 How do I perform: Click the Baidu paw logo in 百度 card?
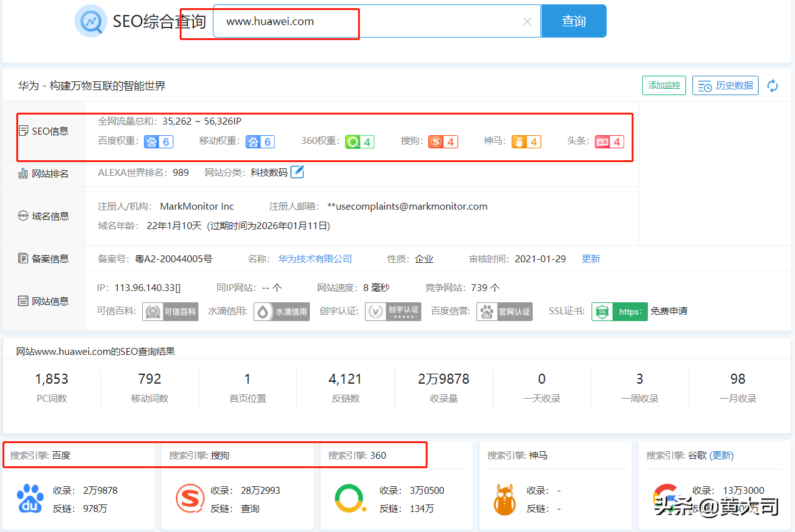pos(31,499)
